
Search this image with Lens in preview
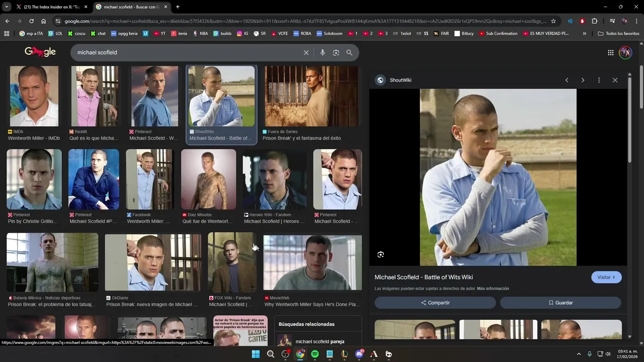[381, 254]
